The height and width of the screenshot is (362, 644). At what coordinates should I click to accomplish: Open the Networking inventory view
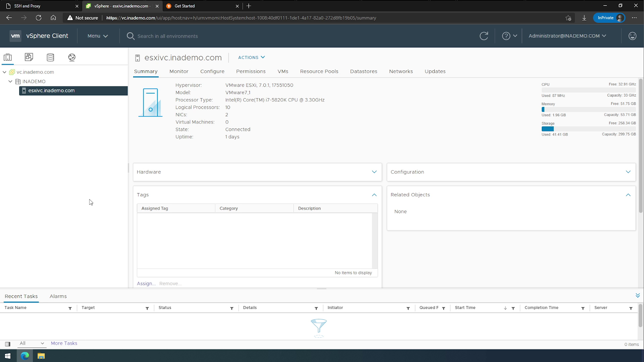point(72,57)
